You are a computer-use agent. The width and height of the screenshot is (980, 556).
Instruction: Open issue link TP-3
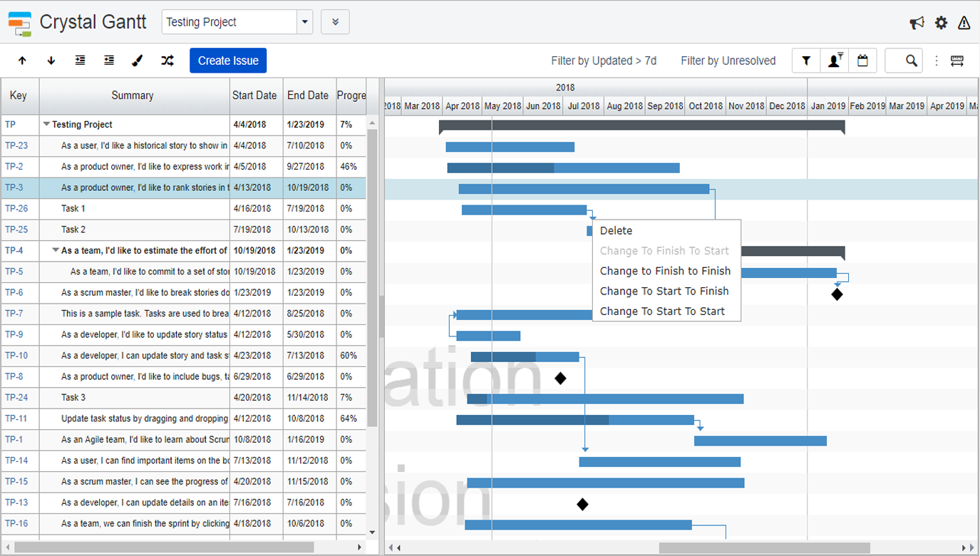(x=14, y=187)
